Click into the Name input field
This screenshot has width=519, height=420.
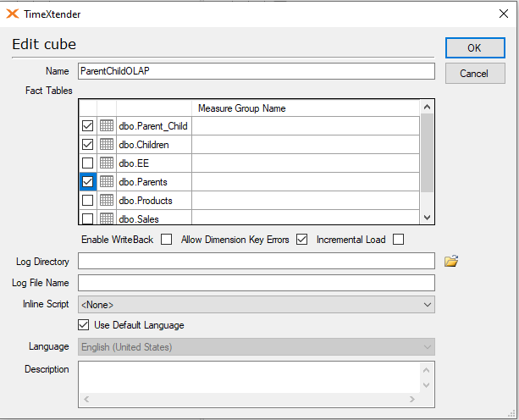point(257,71)
